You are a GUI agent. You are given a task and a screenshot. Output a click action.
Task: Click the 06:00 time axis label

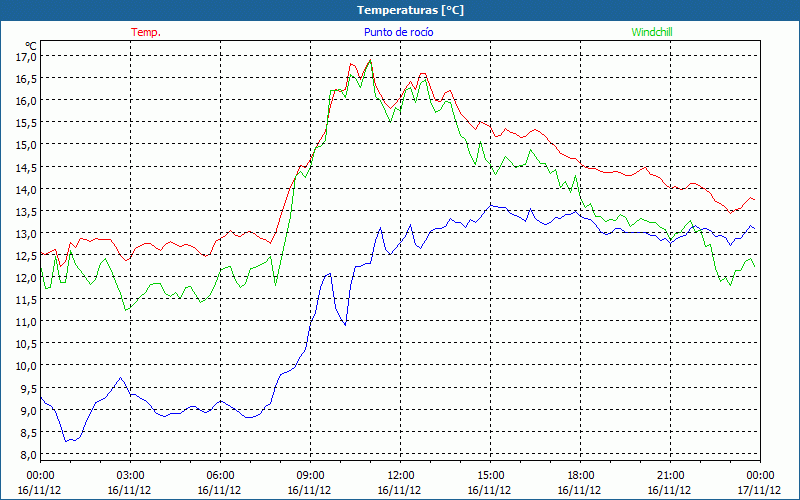(x=220, y=476)
